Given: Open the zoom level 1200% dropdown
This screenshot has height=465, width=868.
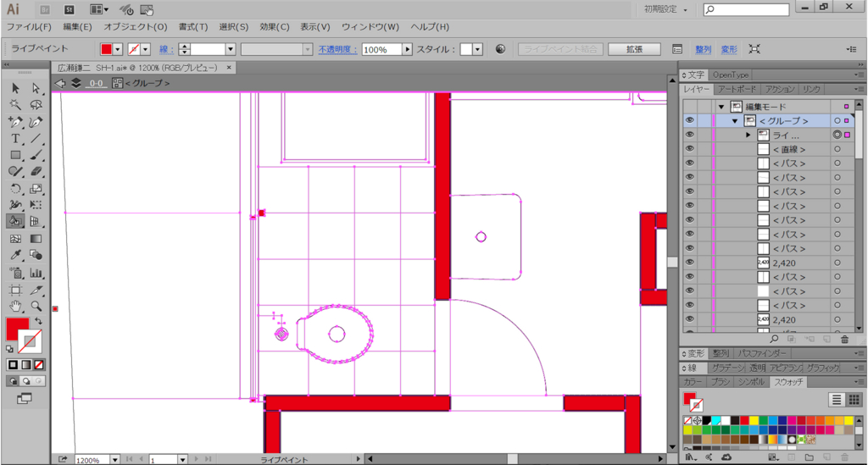Looking at the screenshot, I should tap(114, 459).
